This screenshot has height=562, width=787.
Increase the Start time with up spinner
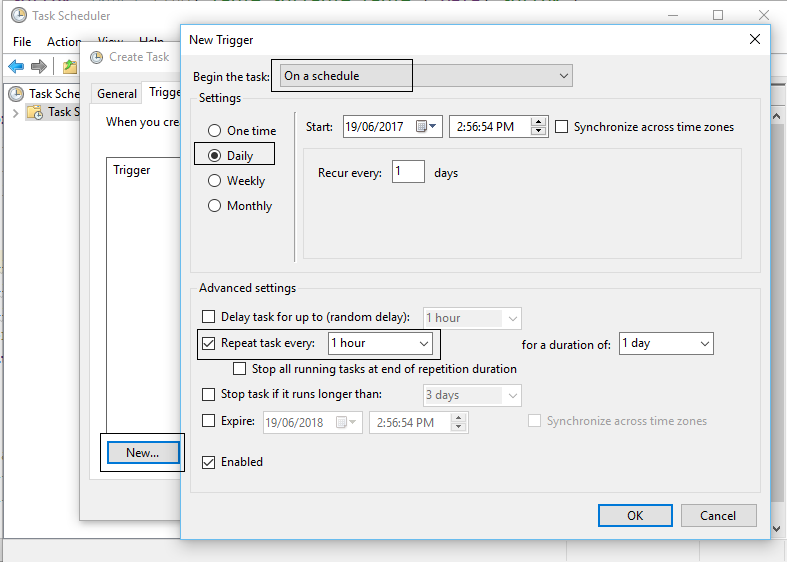tap(538, 122)
